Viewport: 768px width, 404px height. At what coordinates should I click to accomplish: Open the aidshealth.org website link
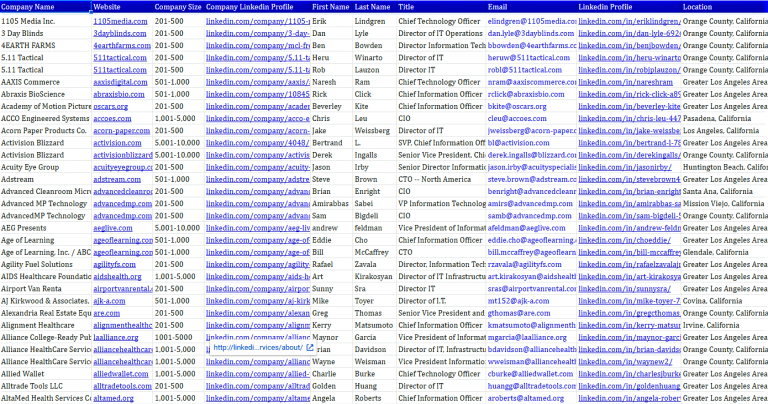click(x=118, y=277)
